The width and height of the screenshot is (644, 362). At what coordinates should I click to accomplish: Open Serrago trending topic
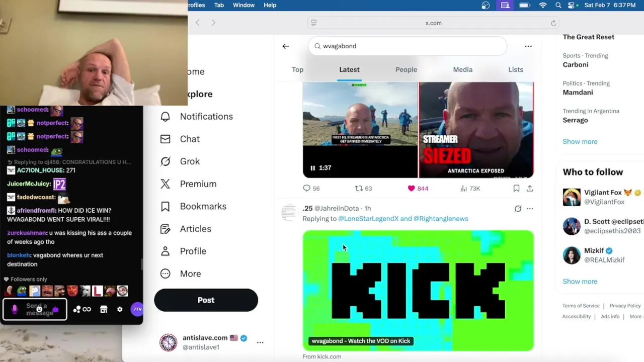575,120
